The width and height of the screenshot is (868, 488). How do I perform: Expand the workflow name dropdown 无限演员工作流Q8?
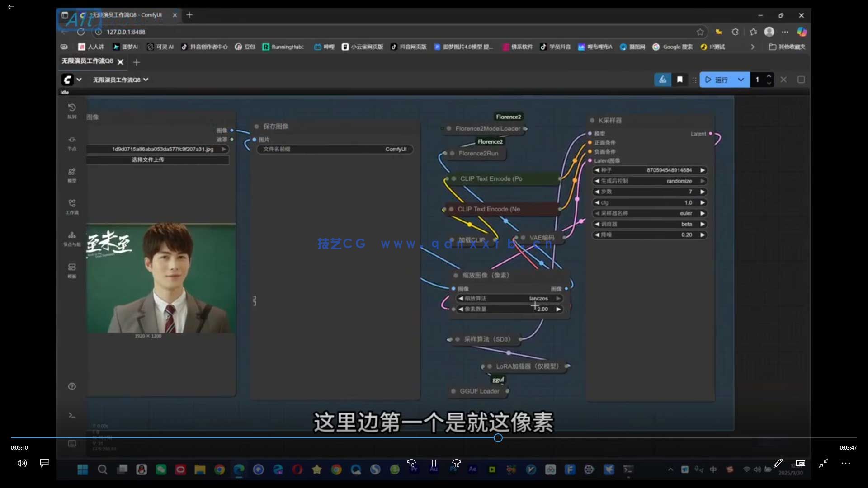[x=145, y=80]
